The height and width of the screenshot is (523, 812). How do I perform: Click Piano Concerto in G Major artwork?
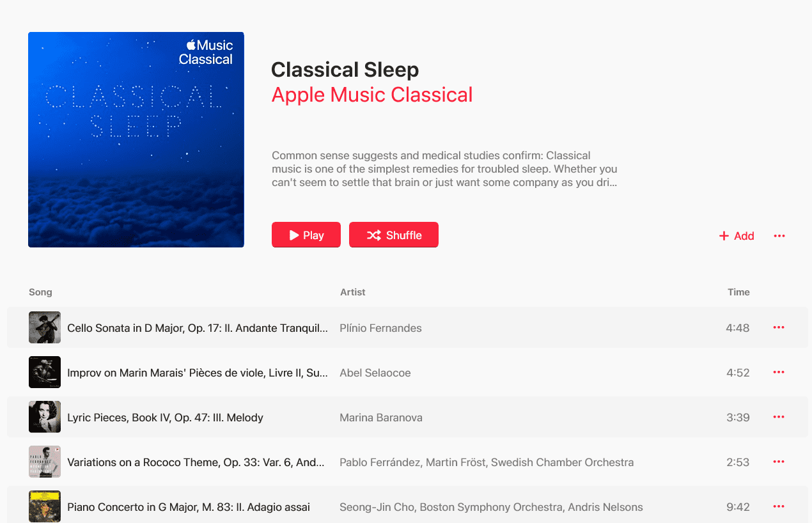coord(45,506)
